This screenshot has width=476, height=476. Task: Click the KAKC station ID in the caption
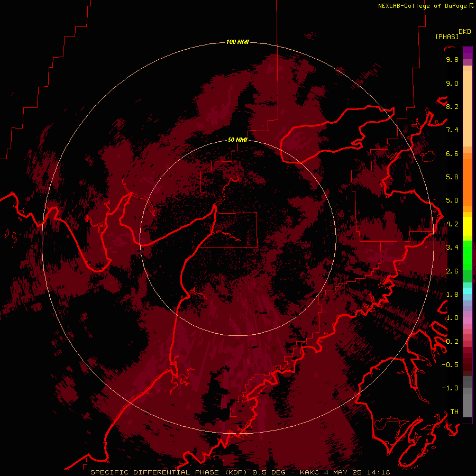pyautogui.click(x=309, y=472)
